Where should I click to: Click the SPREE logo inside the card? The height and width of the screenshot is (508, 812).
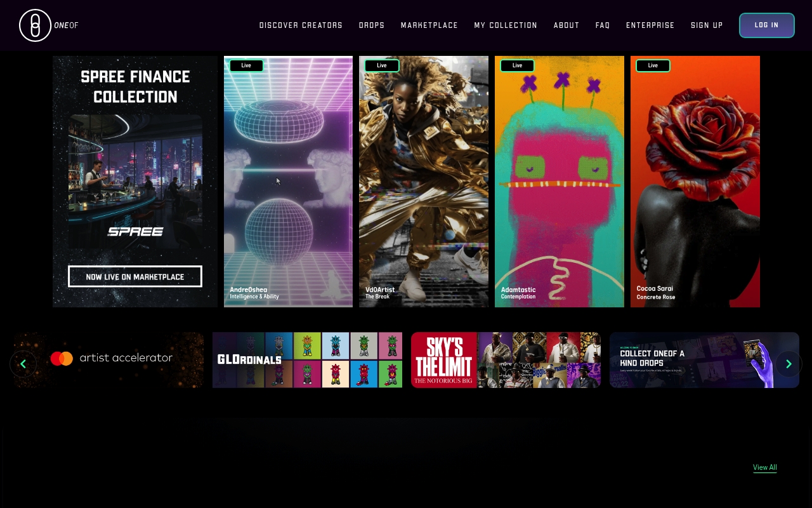pyautogui.click(x=135, y=232)
